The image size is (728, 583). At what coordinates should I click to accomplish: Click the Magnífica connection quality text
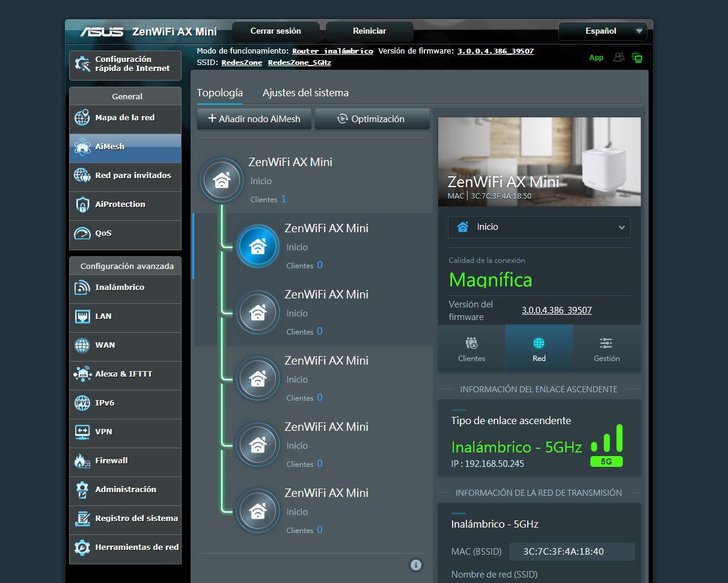click(x=491, y=280)
